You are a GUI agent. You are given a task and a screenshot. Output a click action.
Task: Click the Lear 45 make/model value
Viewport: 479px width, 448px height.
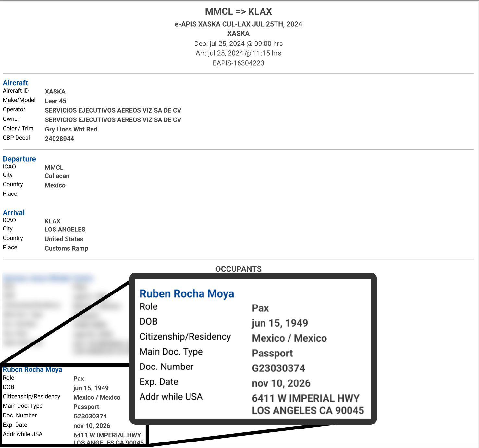(x=55, y=101)
